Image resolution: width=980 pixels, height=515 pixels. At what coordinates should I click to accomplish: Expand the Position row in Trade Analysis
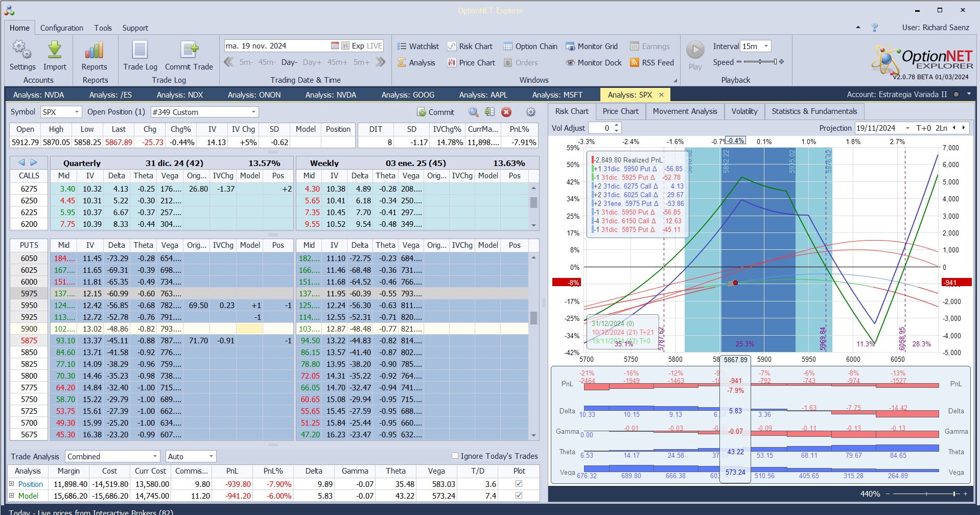click(12, 484)
